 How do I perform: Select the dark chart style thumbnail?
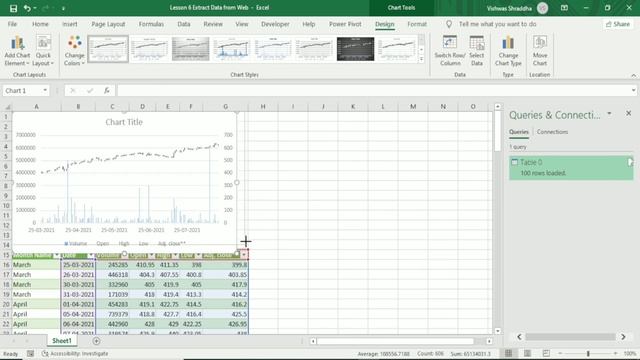[355, 49]
